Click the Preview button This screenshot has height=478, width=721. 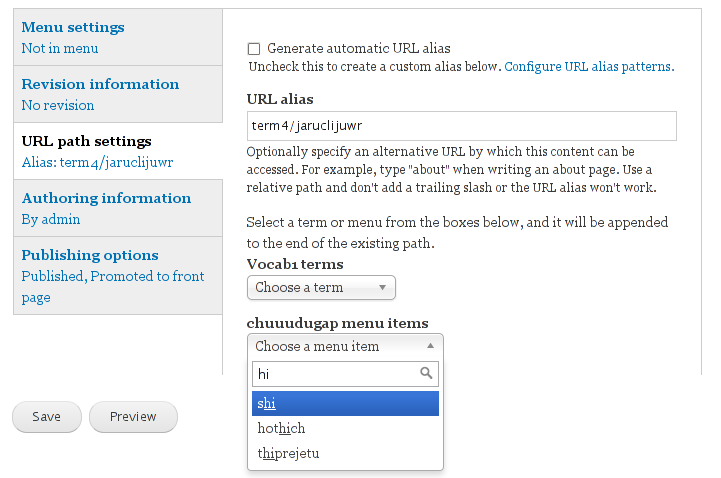point(133,417)
